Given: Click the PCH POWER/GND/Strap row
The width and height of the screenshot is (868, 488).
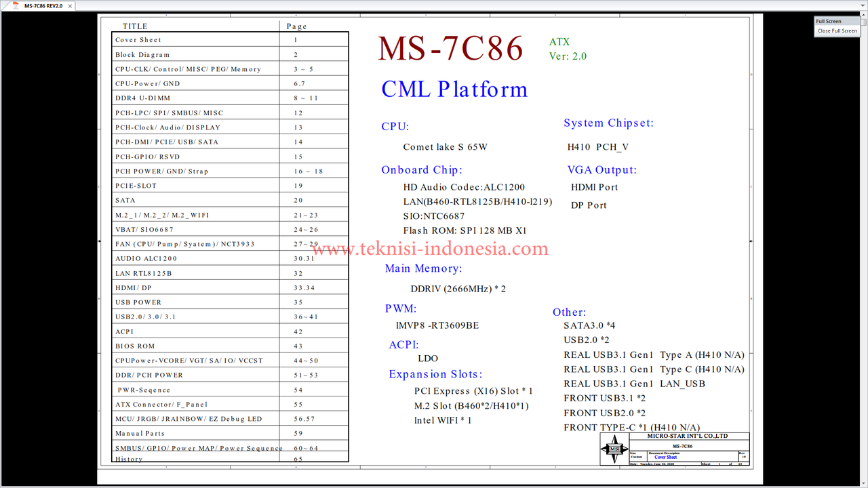Looking at the screenshot, I should coord(230,171).
